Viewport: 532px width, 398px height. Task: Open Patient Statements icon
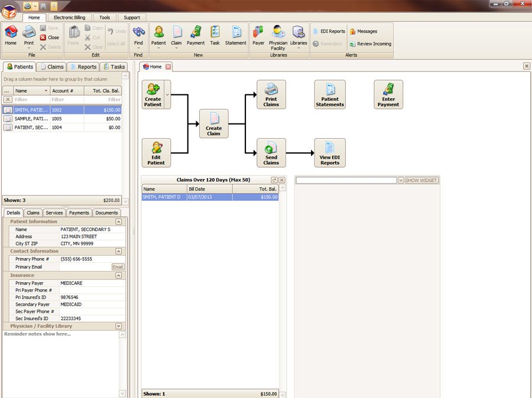point(330,94)
